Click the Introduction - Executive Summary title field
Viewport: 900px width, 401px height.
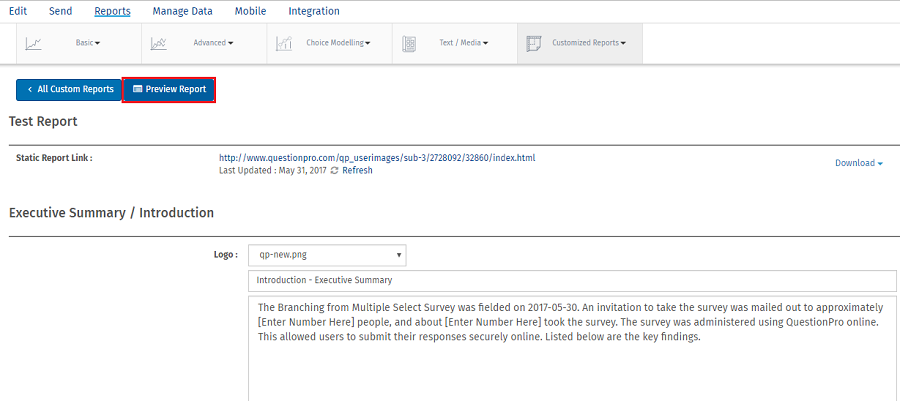point(572,281)
